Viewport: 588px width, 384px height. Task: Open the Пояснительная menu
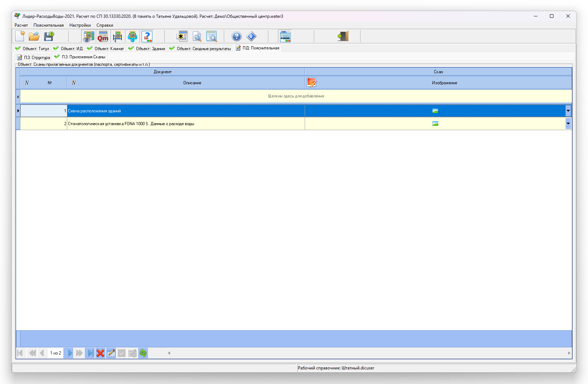click(x=49, y=25)
